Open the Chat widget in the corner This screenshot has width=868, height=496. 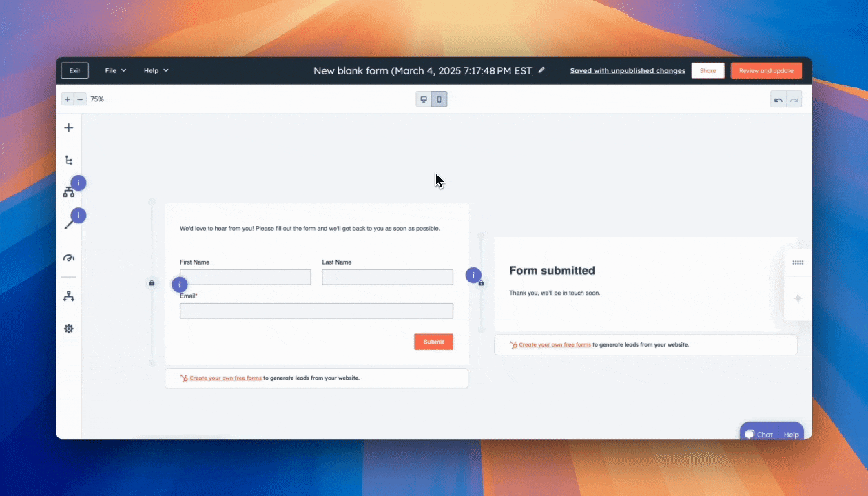(x=760, y=434)
